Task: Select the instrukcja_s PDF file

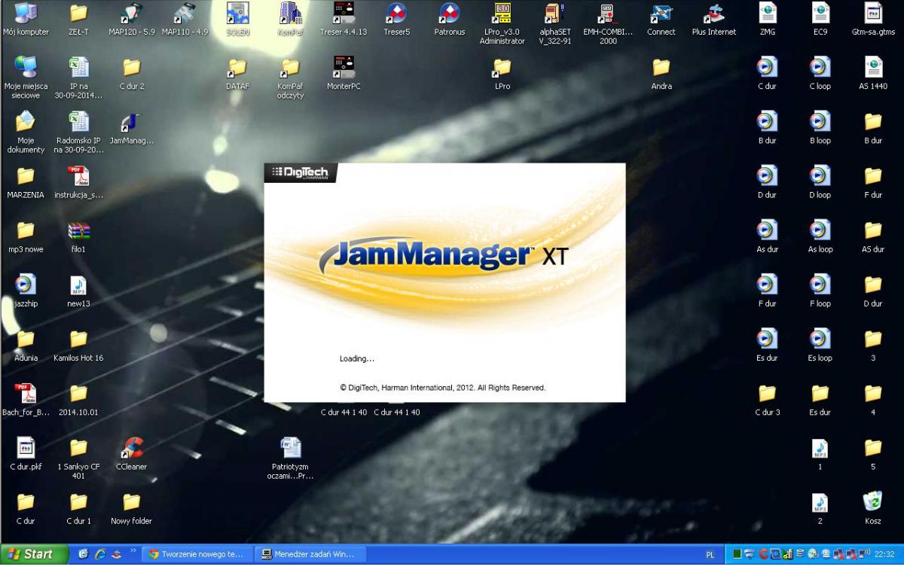Action: click(x=78, y=183)
